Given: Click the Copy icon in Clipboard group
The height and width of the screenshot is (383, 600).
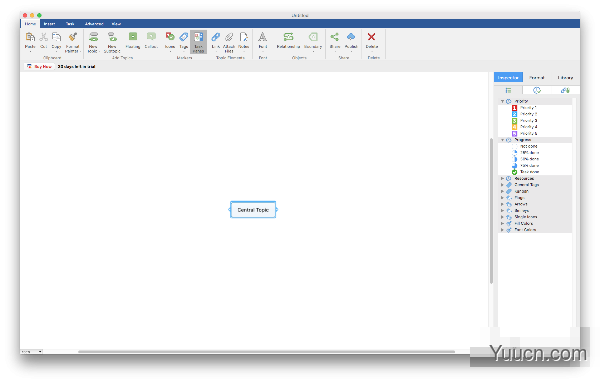Looking at the screenshot, I should [56, 37].
